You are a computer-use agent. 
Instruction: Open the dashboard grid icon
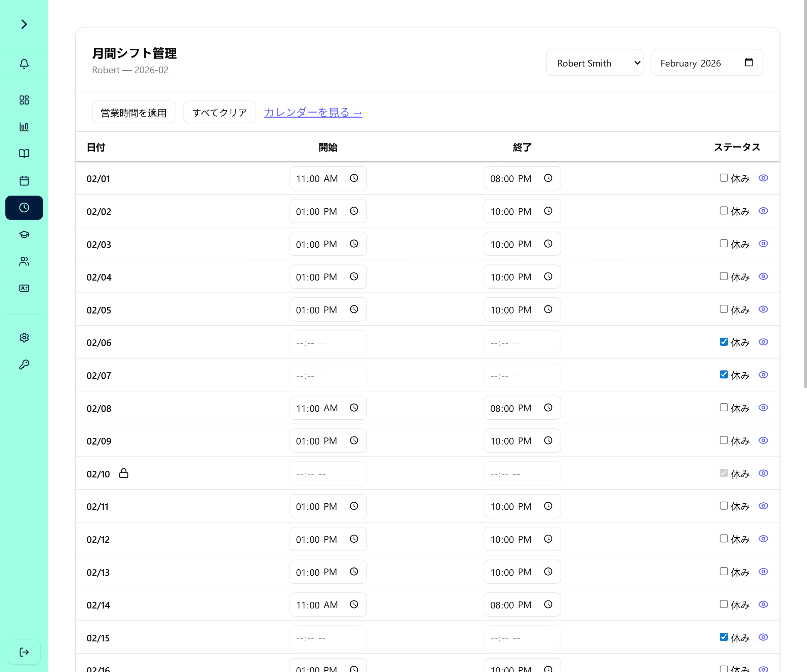24,100
